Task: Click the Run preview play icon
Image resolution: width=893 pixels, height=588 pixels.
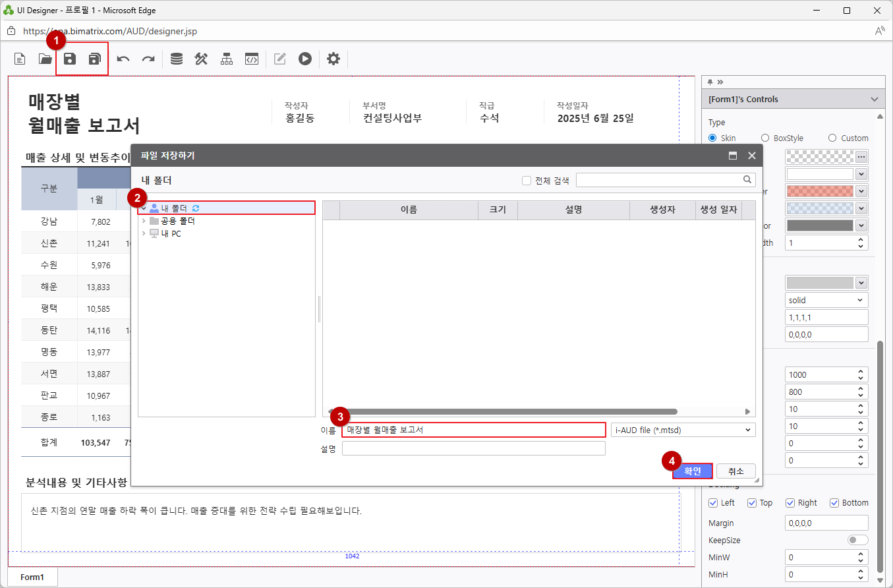Action: (x=304, y=59)
